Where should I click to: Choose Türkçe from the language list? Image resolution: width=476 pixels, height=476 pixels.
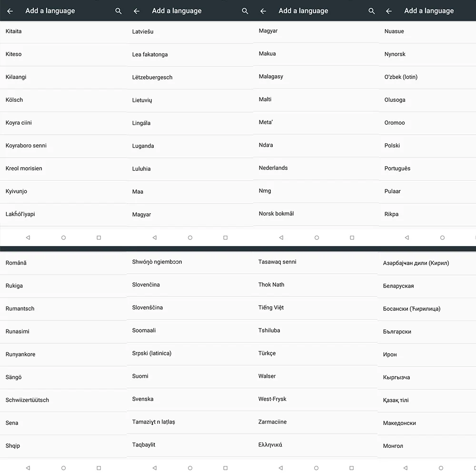(x=315, y=354)
